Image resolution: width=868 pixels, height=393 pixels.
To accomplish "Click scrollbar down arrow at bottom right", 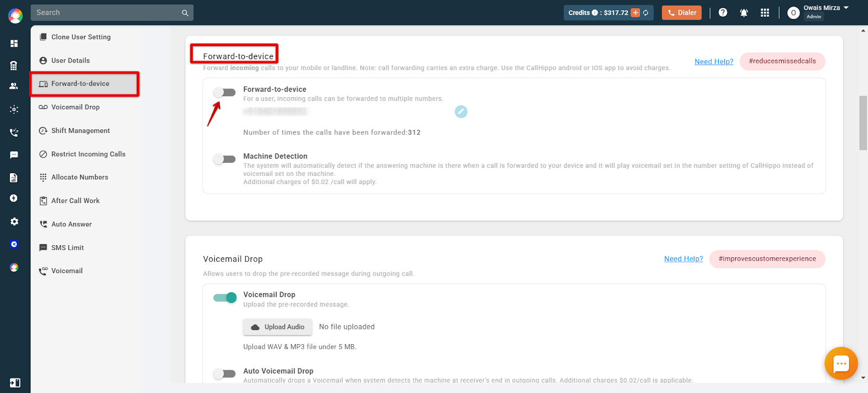I will click(x=863, y=378).
